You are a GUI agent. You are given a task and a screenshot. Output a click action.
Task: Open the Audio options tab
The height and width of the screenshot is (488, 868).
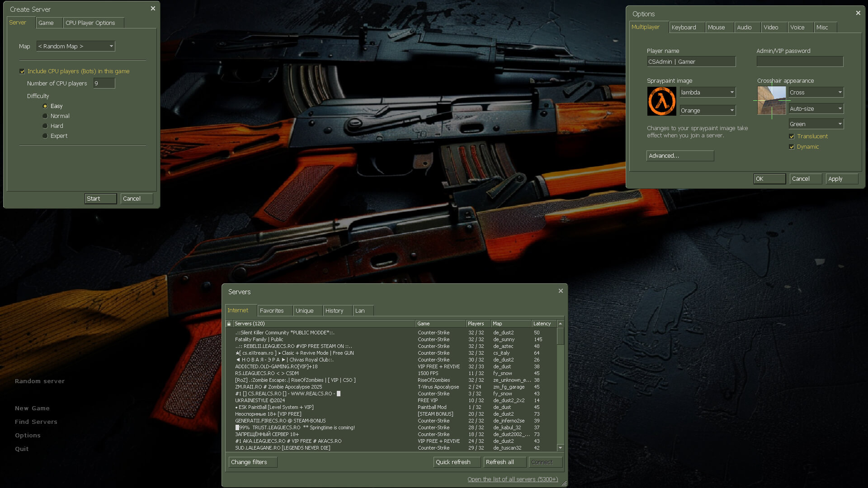[748, 27]
